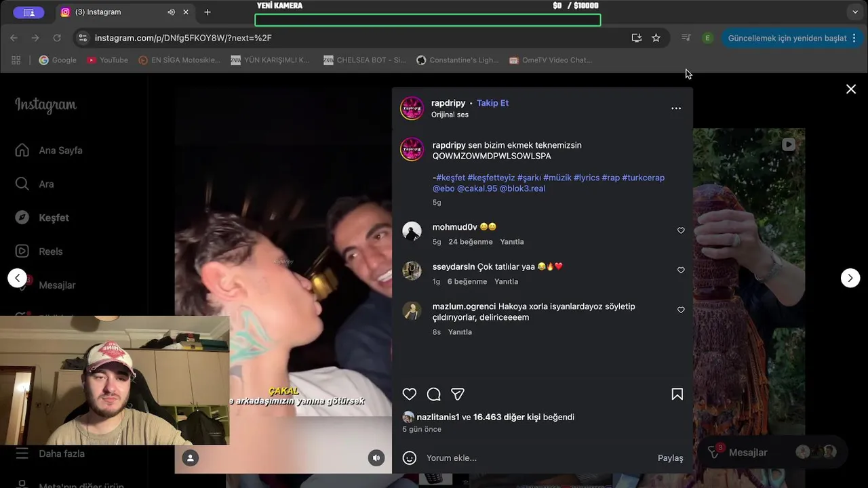Image resolution: width=868 pixels, height=488 pixels.
Task: Close the post overlay
Action: [851, 89]
